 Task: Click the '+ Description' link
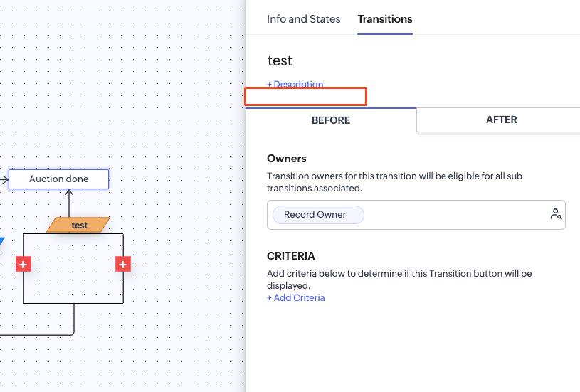(295, 84)
